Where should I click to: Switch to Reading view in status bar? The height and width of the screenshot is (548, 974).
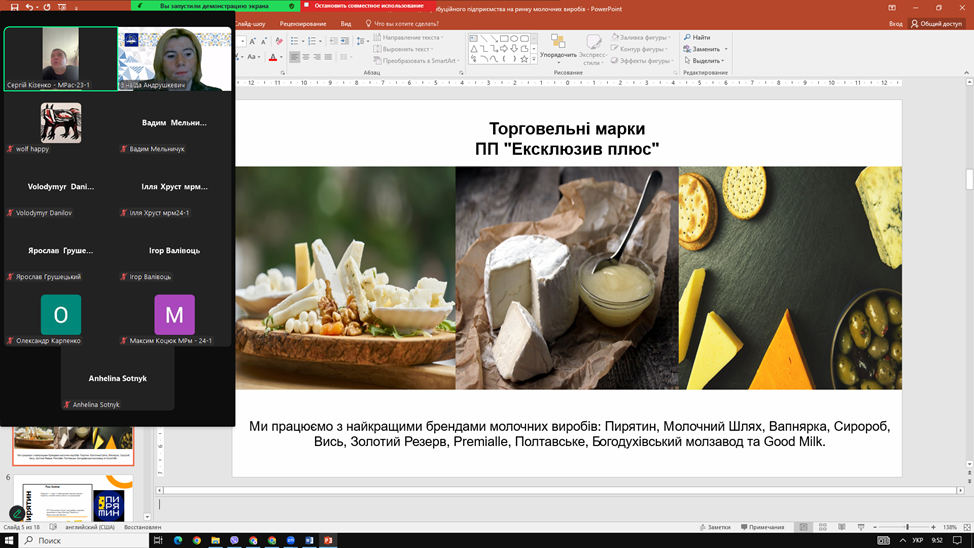point(842,527)
